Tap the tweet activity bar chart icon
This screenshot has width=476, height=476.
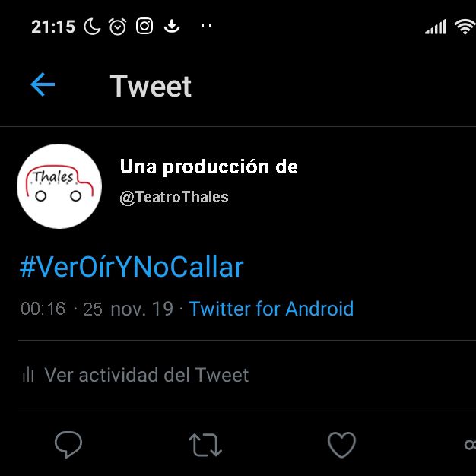(x=28, y=374)
